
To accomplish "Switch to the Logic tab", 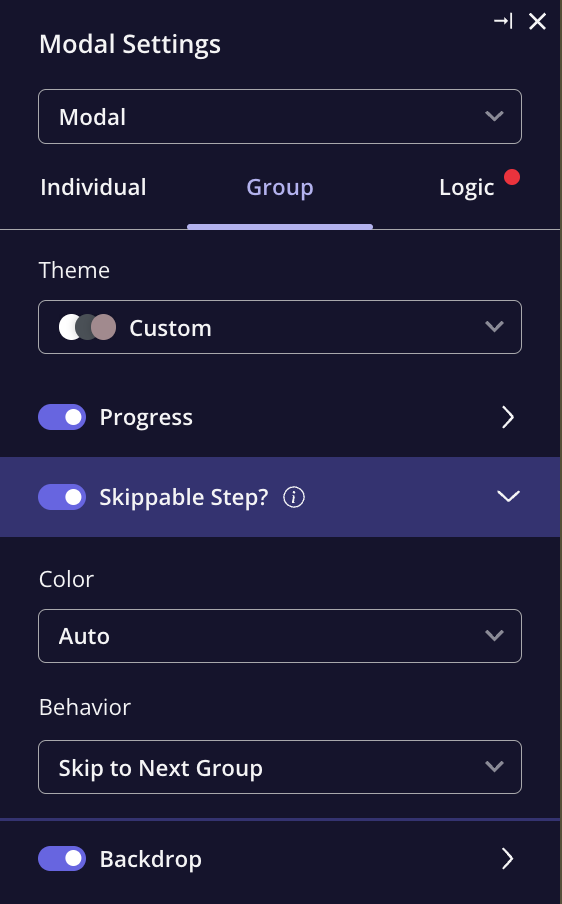I will [466, 187].
